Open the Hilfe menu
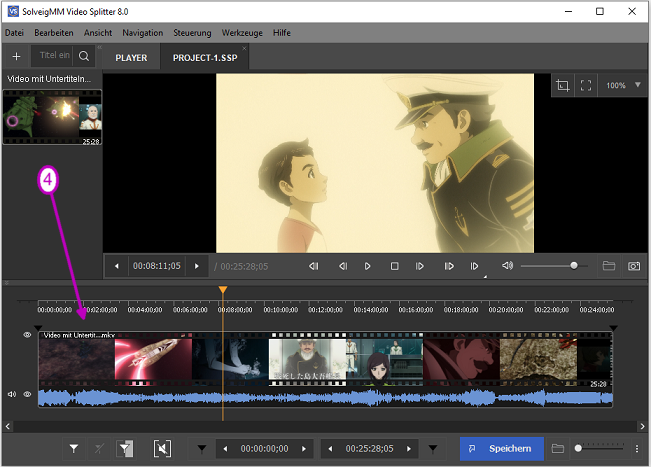Screen dimensions: 651x467 coord(281,33)
